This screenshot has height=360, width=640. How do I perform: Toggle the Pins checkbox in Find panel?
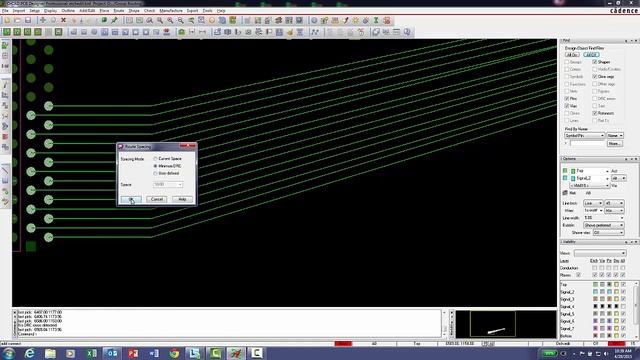click(567, 99)
